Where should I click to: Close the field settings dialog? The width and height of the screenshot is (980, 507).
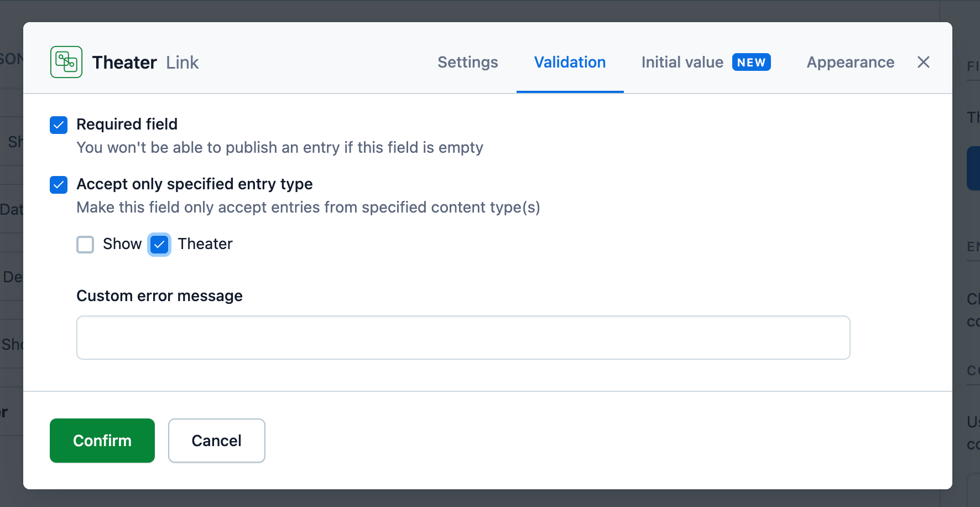pos(923,62)
